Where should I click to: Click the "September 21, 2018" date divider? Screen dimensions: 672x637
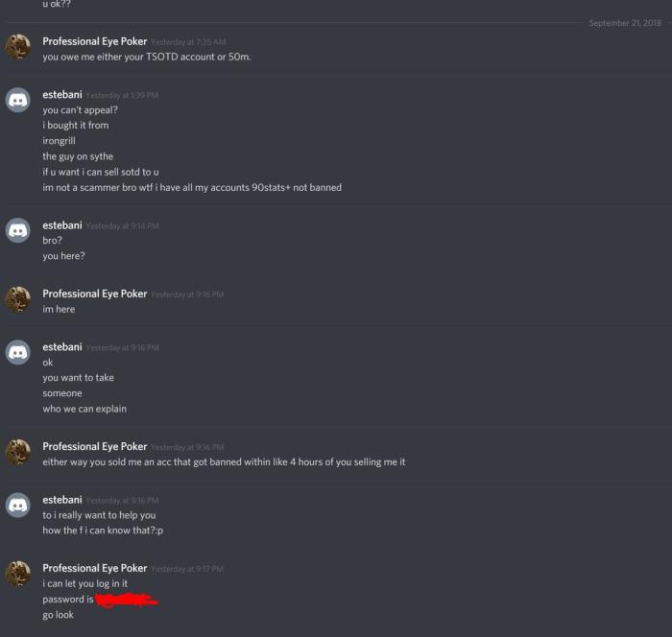coord(625,23)
